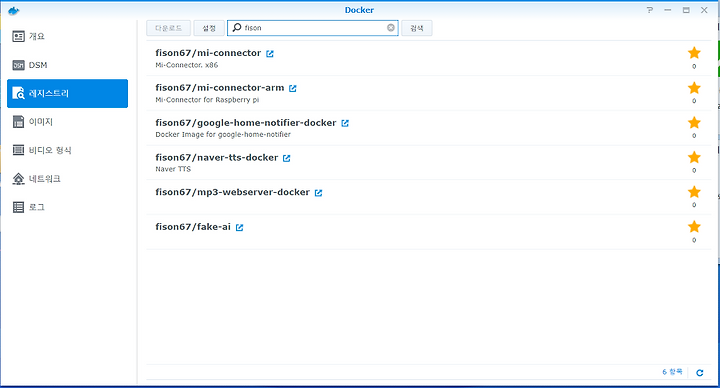Click the 다운로드 download button

click(169, 28)
